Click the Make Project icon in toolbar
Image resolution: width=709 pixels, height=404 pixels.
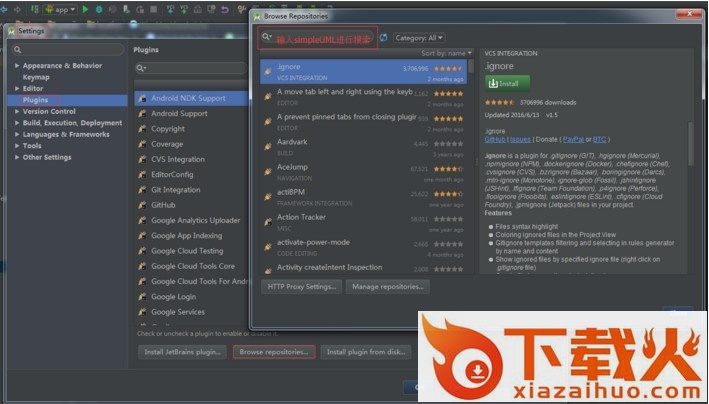(34, 9)
